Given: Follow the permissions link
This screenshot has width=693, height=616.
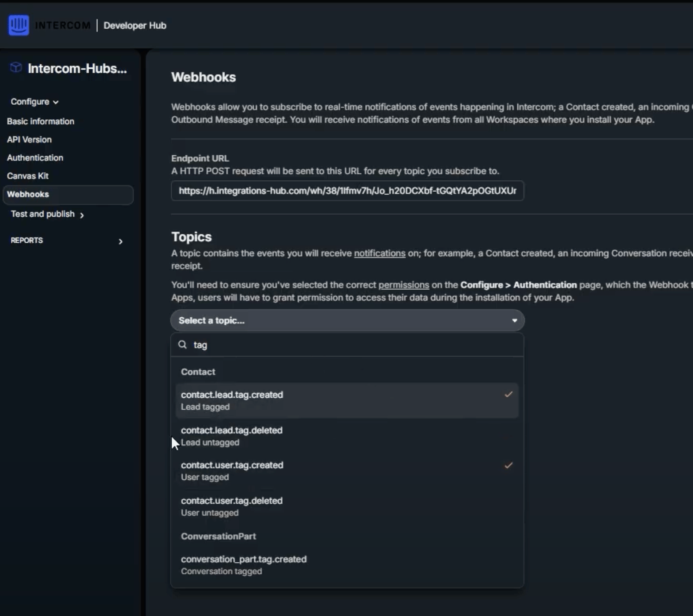Looking at the screenshot, I should coord(404,284).
